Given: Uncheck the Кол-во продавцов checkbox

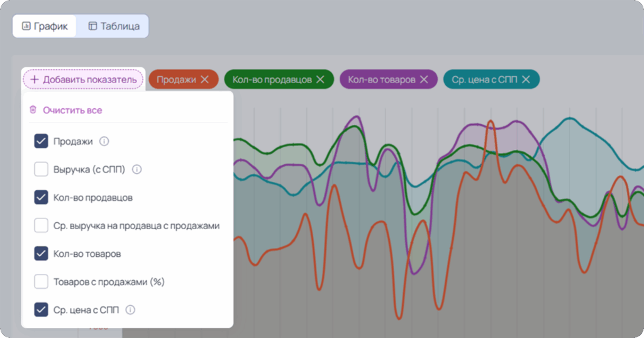Looking at the screenshot, I should click(x=41, y=198).
